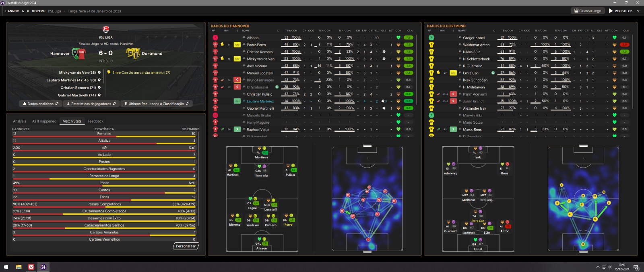Open İlkay Gündoğan's player profile

click(x=475, y=80)
